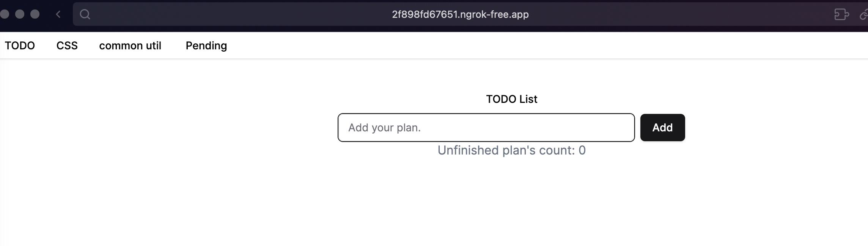This screenshot has height=246, width=868.
Task: Click the third gray window control dot
Action: (35, 14)
